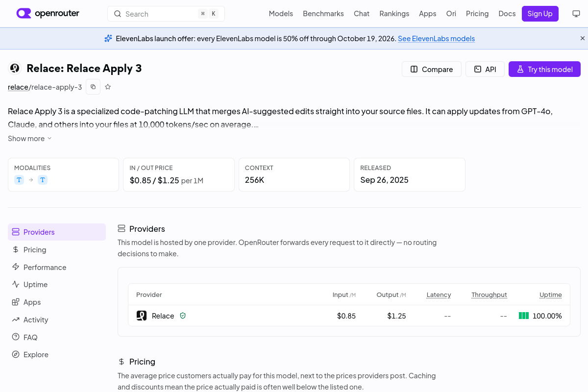Viewport: 588px width, 392px height.
Task: Select Uptime in the sidebar
Action: pos(57,284)
